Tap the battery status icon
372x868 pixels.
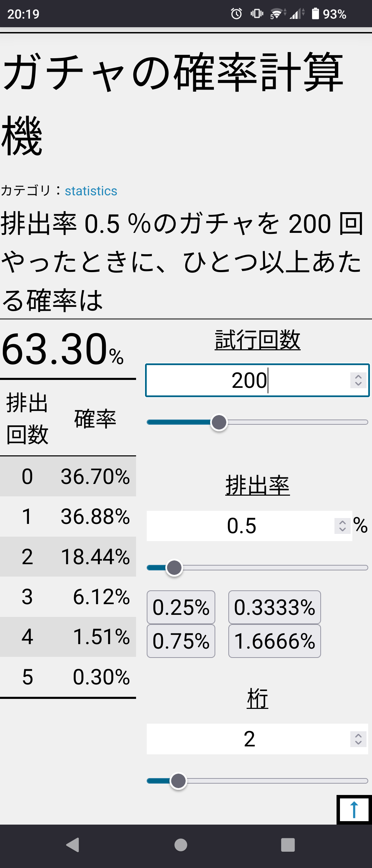click(x=315, y=14)
